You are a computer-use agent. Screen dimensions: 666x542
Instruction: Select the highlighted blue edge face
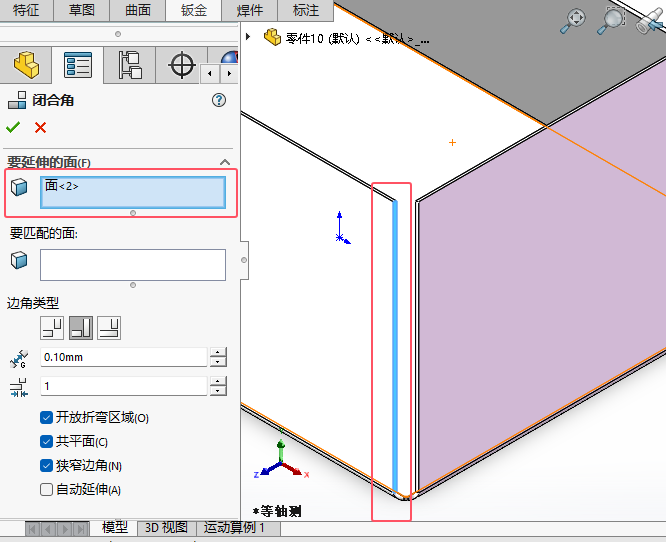tap(395, 346)
